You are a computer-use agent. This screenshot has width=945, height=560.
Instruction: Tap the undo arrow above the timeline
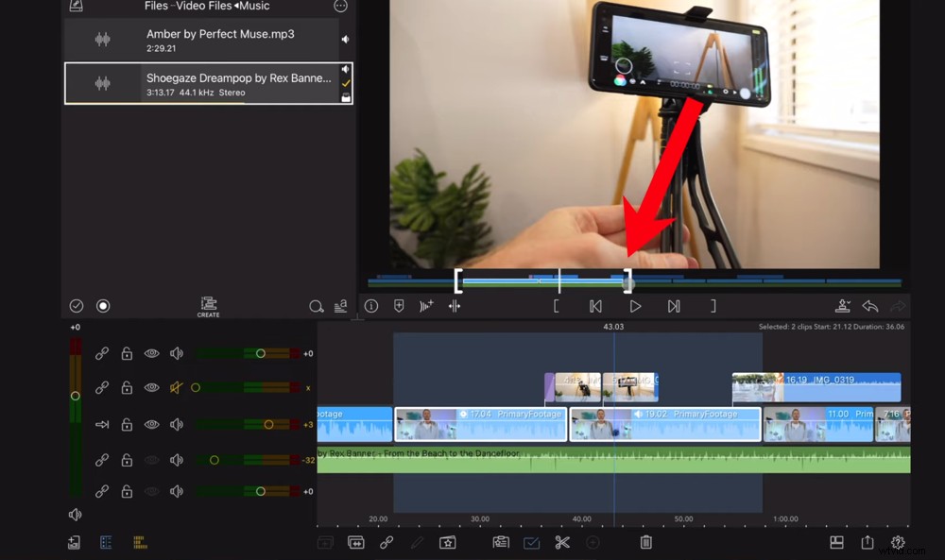(x=870, y=305)
